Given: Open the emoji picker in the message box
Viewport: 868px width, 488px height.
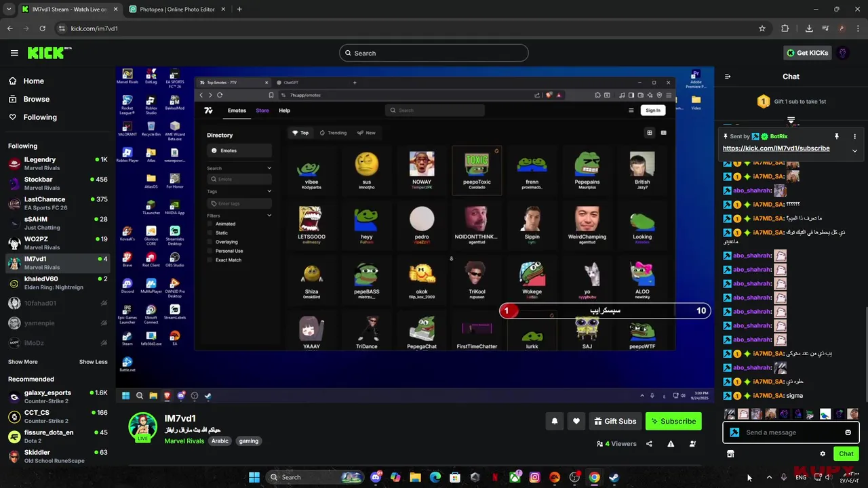Looking at the screenshot, I should 848,432.
